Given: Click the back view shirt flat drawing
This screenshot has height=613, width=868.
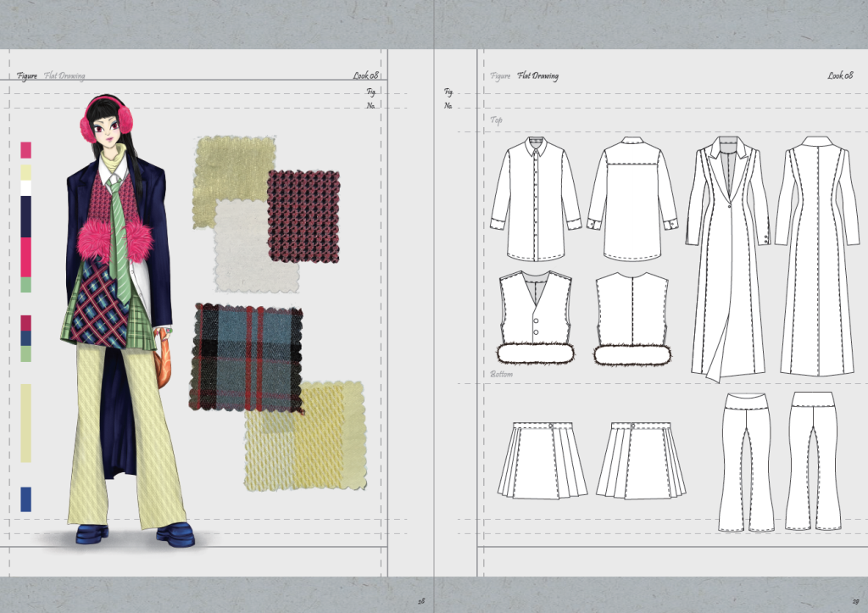Looking at the screenshot, I should (632, 199).
